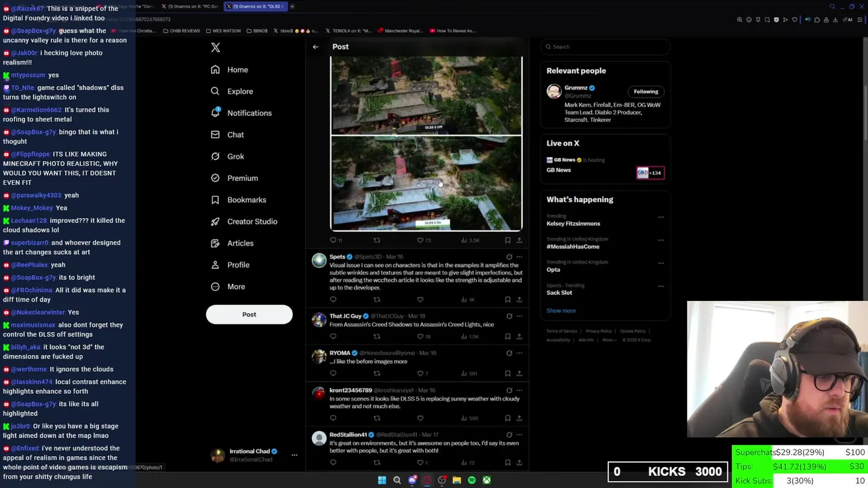Open Spets profile avatar
The image size is (868, 488).
pos(319,261)
